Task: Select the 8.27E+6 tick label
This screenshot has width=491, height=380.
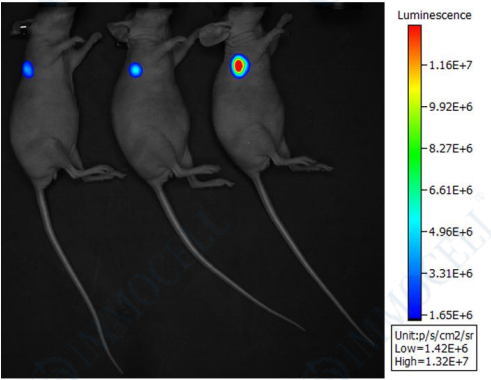Action: [x=450, y=148]
